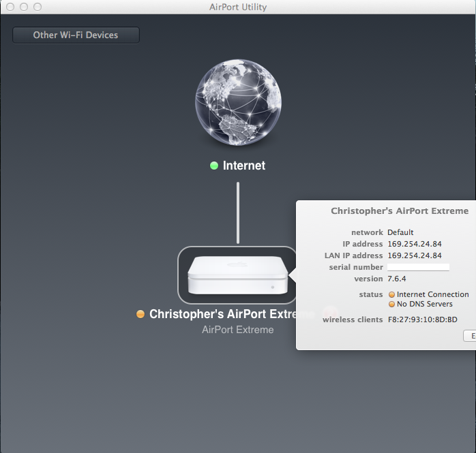This screenshot has width=476, height=453.
Task: Click wireless client F8:27:93:10:8D:BD
Action: [x=423, y=319]
